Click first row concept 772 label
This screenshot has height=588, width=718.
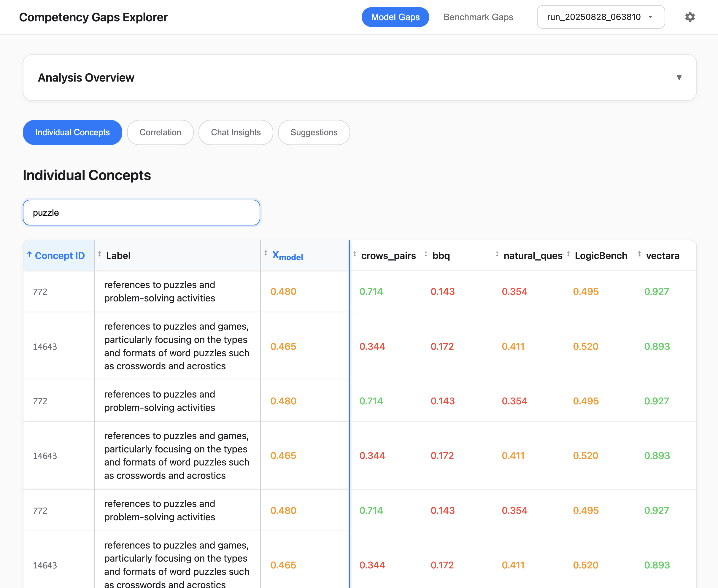160,291
